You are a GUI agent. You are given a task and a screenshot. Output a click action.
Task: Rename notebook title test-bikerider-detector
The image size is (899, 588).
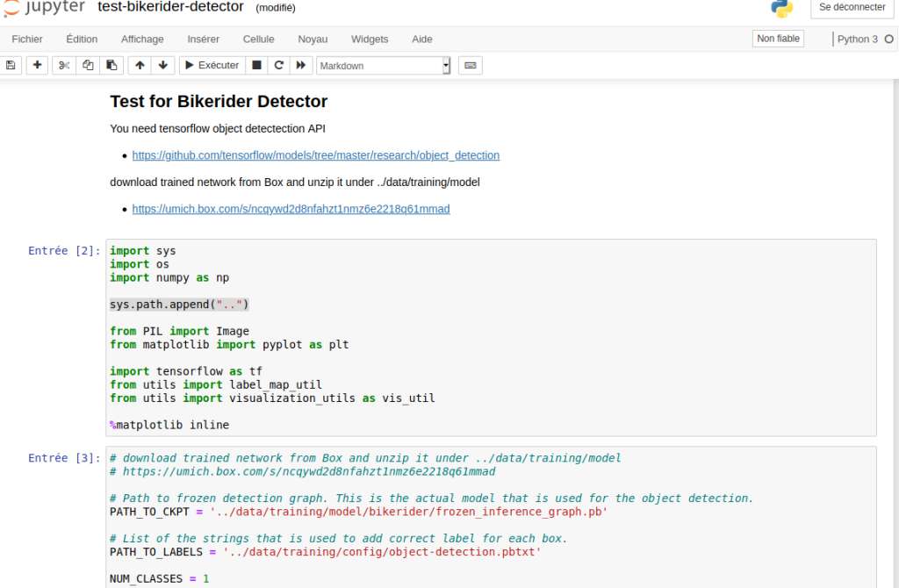pyautogui.click(x=170, y=7)
